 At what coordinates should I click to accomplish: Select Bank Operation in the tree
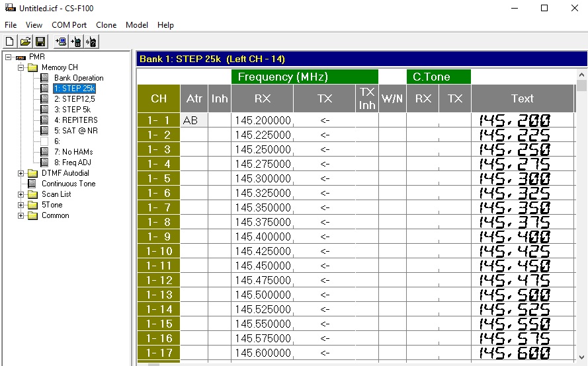click(79, 78)
